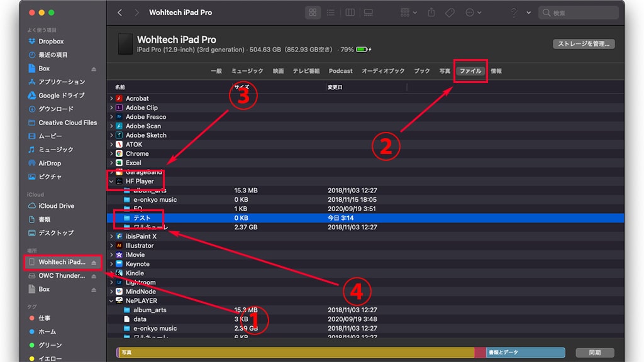
Task: Switch to column view
Action: (x=350, y=13)
